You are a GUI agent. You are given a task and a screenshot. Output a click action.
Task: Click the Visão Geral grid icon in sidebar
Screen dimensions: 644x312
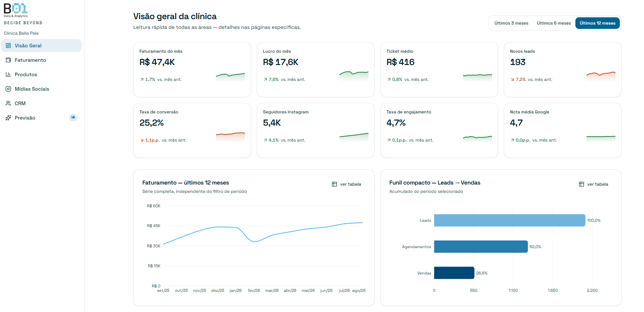[x=8, y=45]
